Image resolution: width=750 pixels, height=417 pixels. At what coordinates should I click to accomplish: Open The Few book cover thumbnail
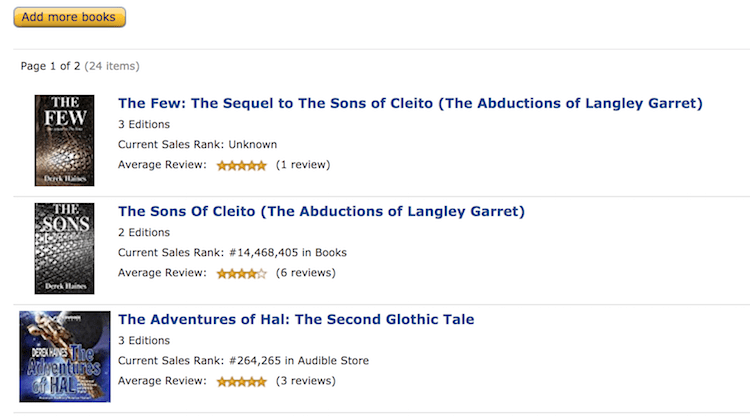pyautogui.click(x=64, y=140)
